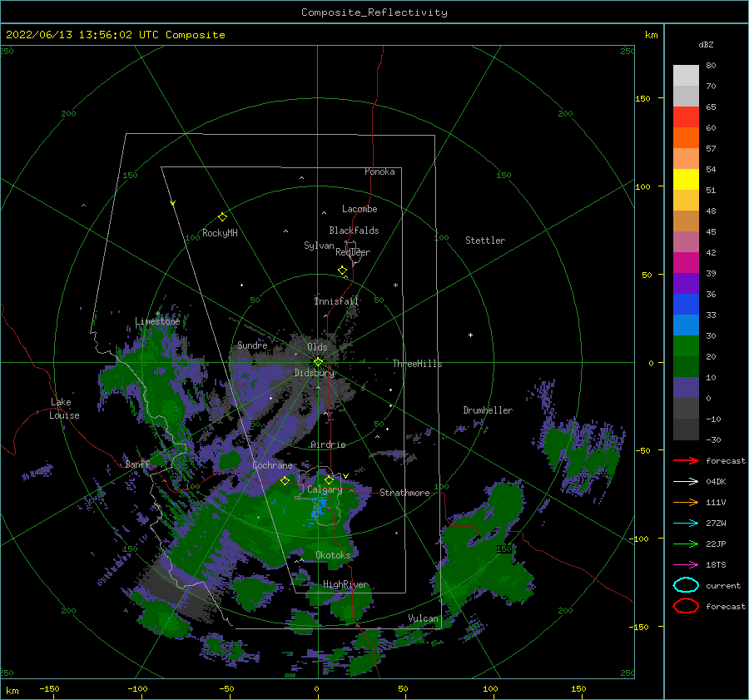Image resolution: width=749 pixels, height=700 pixels.
Task: Select the 80 dBZ light grey swatch
Action: tap(686, 75)
